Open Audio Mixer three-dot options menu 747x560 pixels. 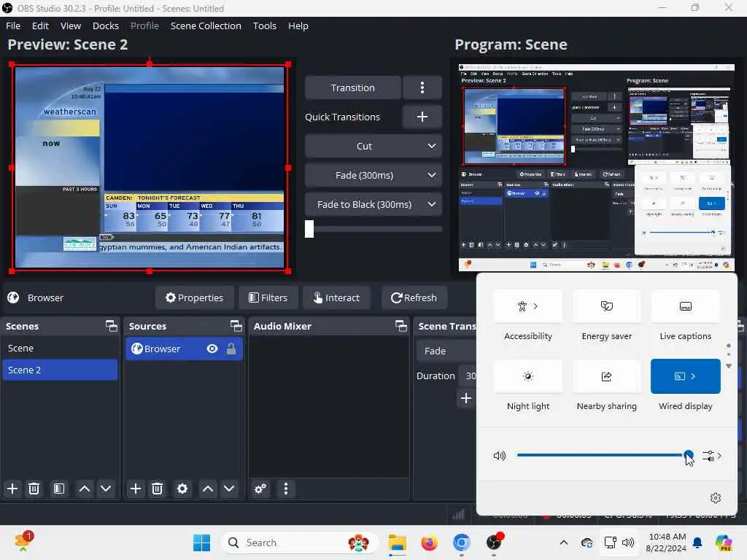point(286,489)
